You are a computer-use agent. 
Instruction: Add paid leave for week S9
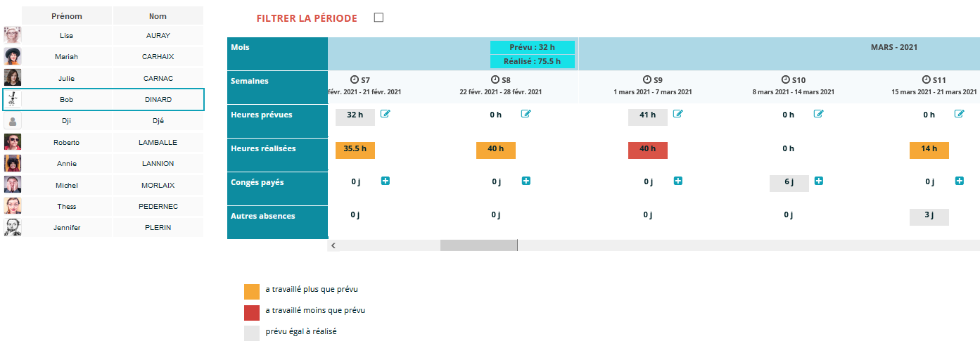[x=677, y=181]
